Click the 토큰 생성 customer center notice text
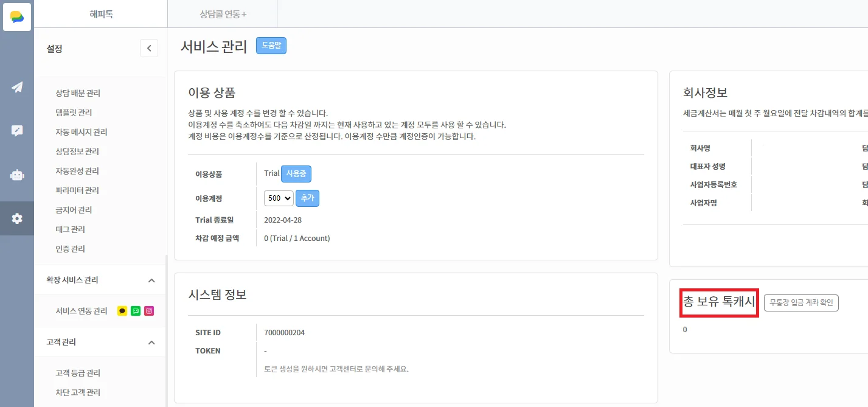The height and width of the screenshot is (407, 868). click(336, 369)
